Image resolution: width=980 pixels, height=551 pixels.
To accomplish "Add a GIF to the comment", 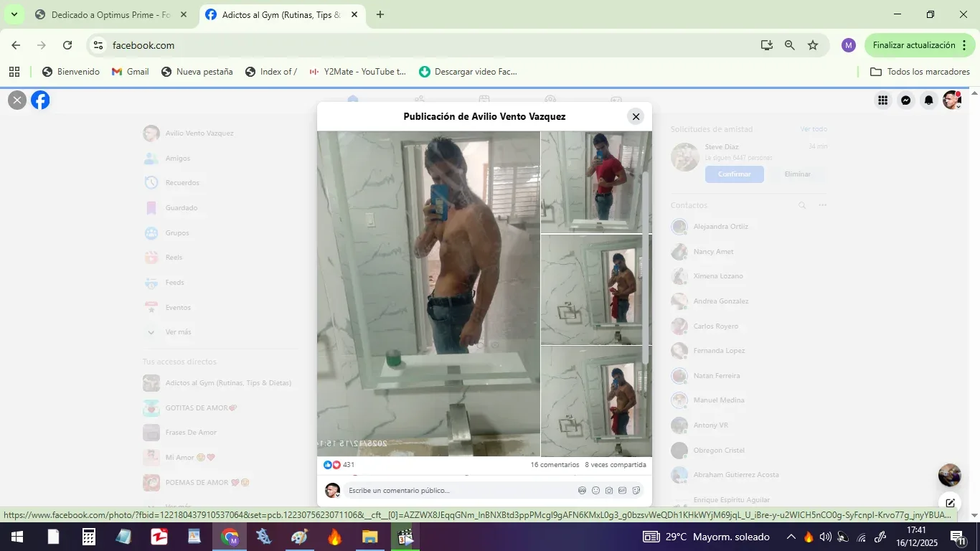I will click(x=623, y=491).
